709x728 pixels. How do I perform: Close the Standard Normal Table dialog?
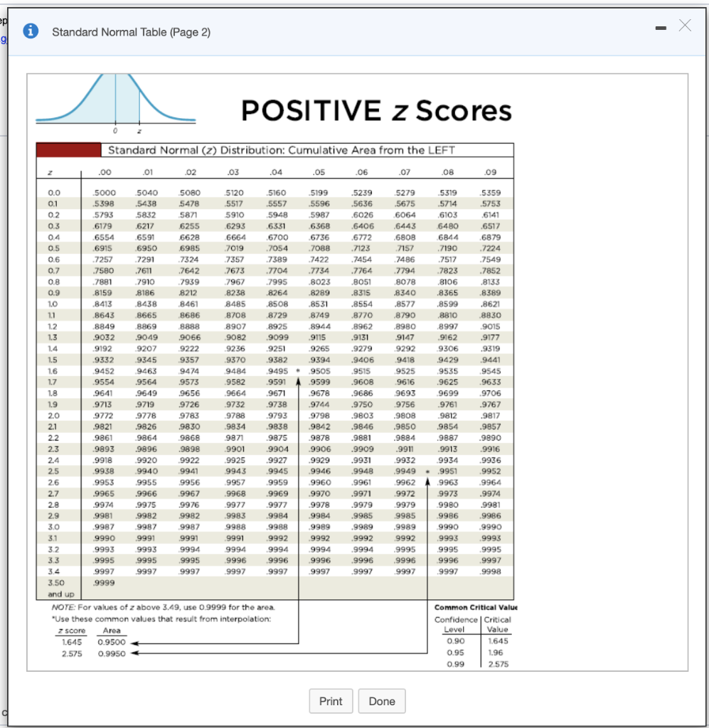pos(685,25)
